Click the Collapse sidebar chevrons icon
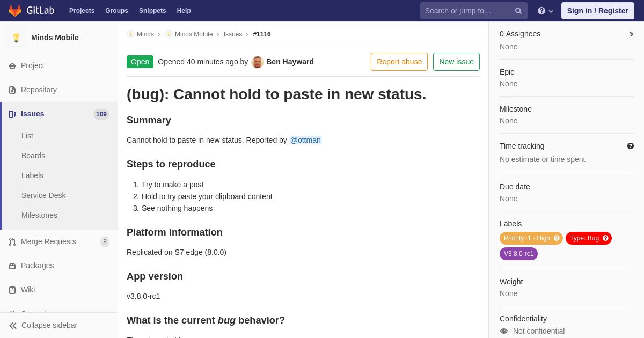The width and height of the screenshot is (644, 338). 13,326
